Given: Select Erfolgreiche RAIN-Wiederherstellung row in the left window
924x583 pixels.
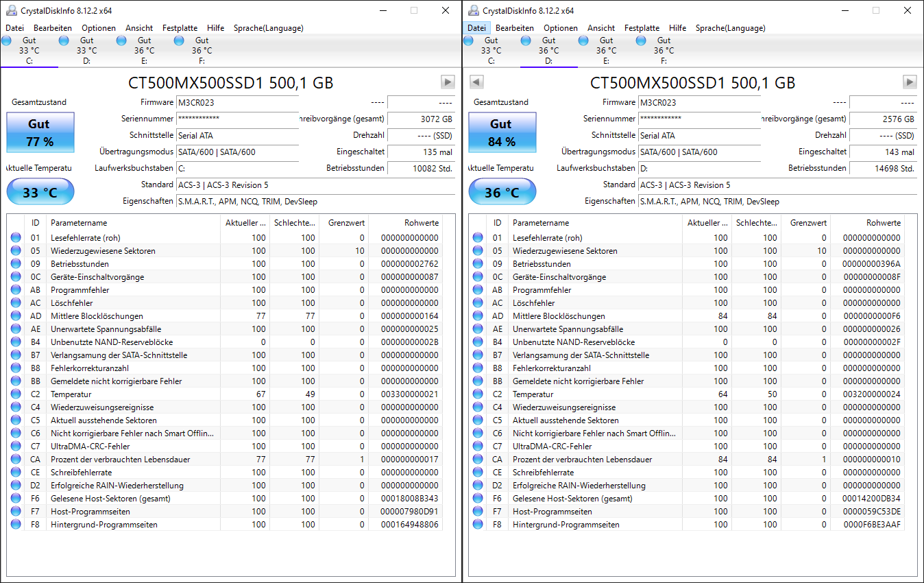Looking at the screenshot, I should [225, 486].
